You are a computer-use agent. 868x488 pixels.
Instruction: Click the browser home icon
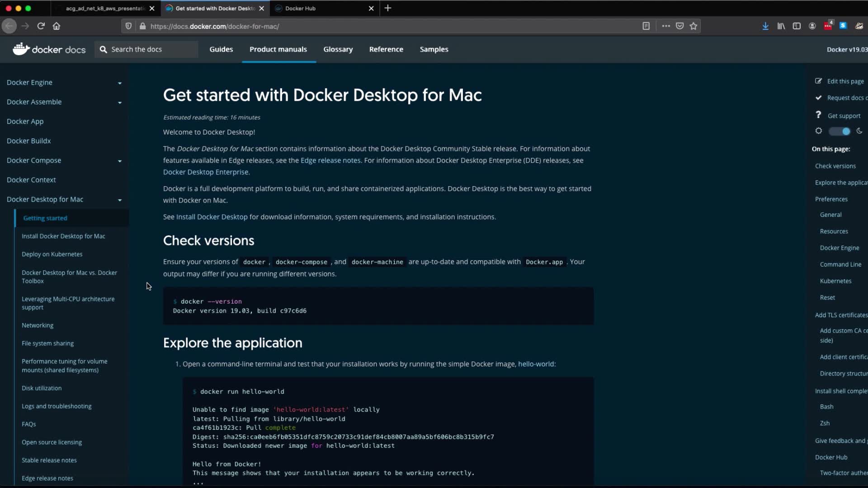click(57, 26)
